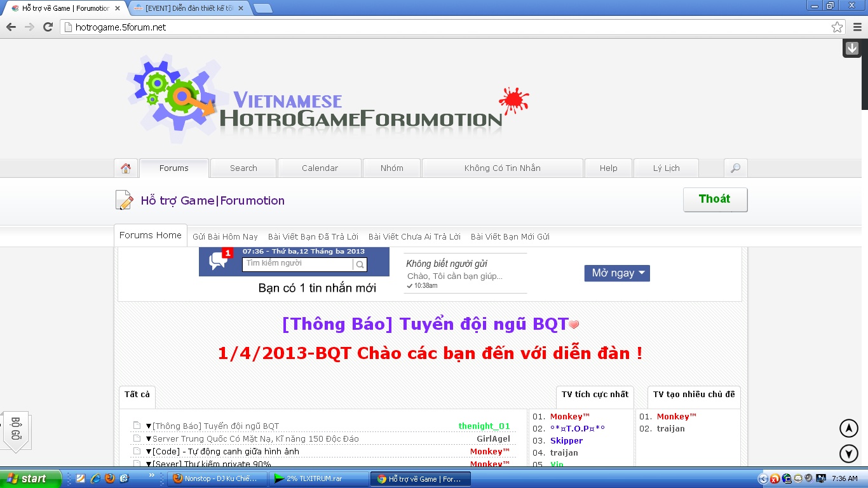Screen dimensions: 868x488
Task: Click topic icon beside Server Trung Quốc row
Action: point(137,438)
